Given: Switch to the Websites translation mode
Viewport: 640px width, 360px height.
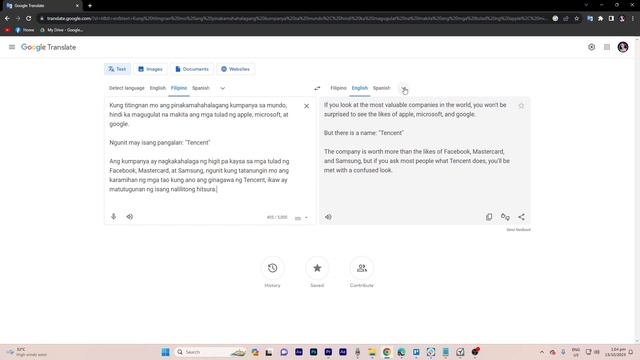Looking at the screenshot, I should (236, 69).
